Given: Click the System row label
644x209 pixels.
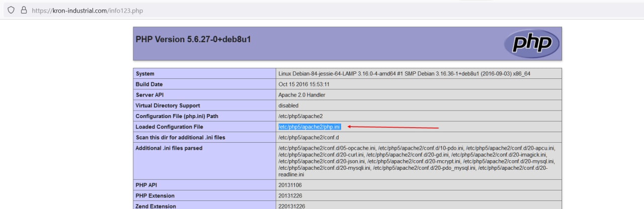Looking at the screenshot, I should pos(145,74).
